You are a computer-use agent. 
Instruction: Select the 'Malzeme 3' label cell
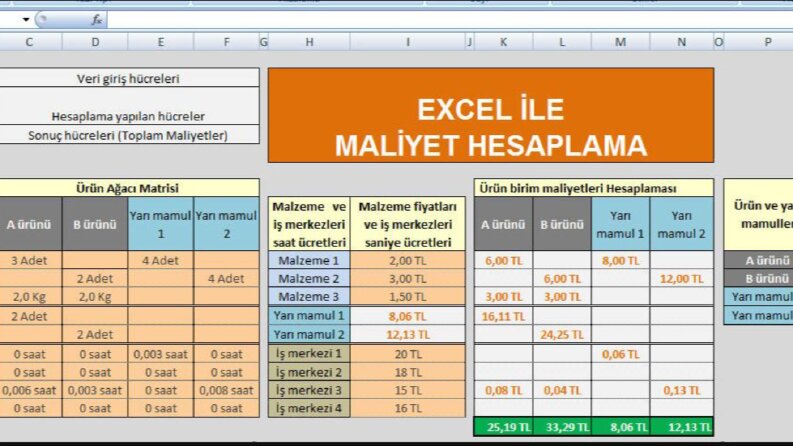(309, 296)
